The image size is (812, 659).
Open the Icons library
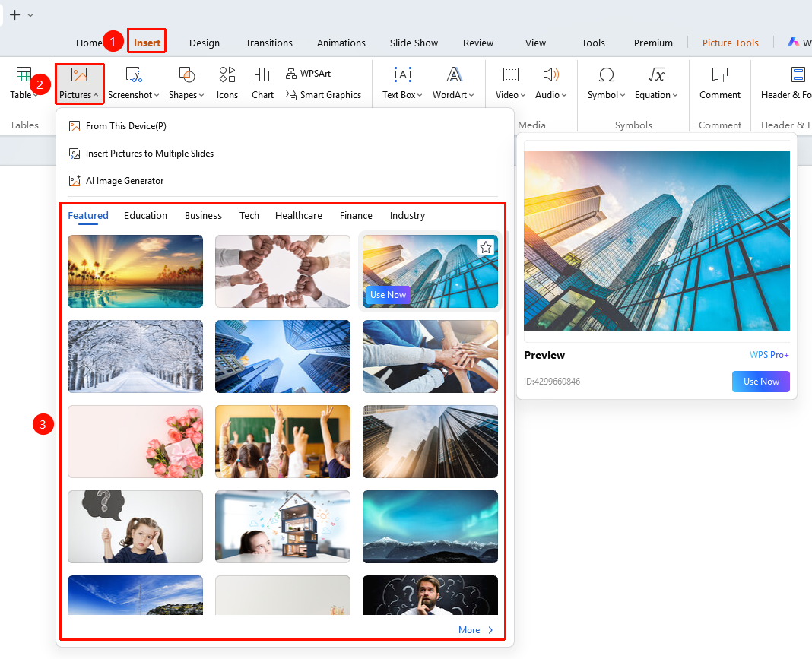pos(227,83)
